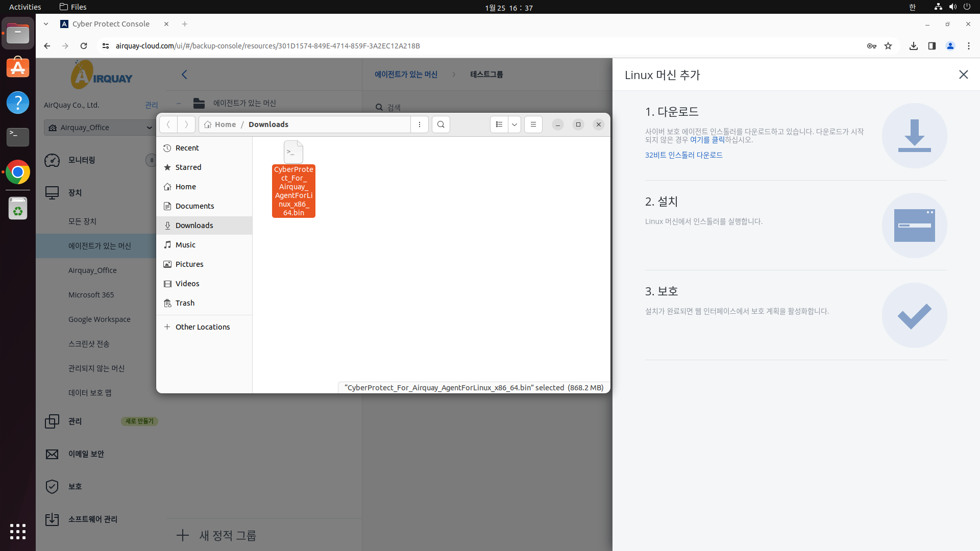The image size is (980, 551).
Task: Click the 'click here' download link
Action: pos(707,140)
